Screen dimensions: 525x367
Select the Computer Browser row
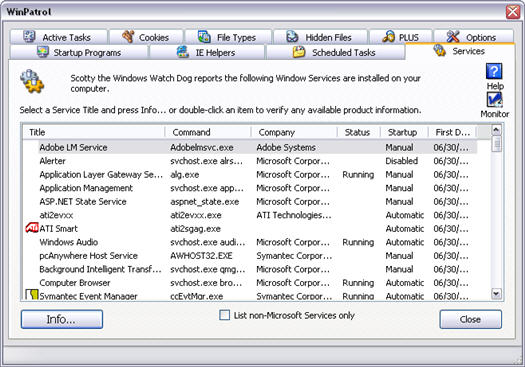(x=250, y=283)
